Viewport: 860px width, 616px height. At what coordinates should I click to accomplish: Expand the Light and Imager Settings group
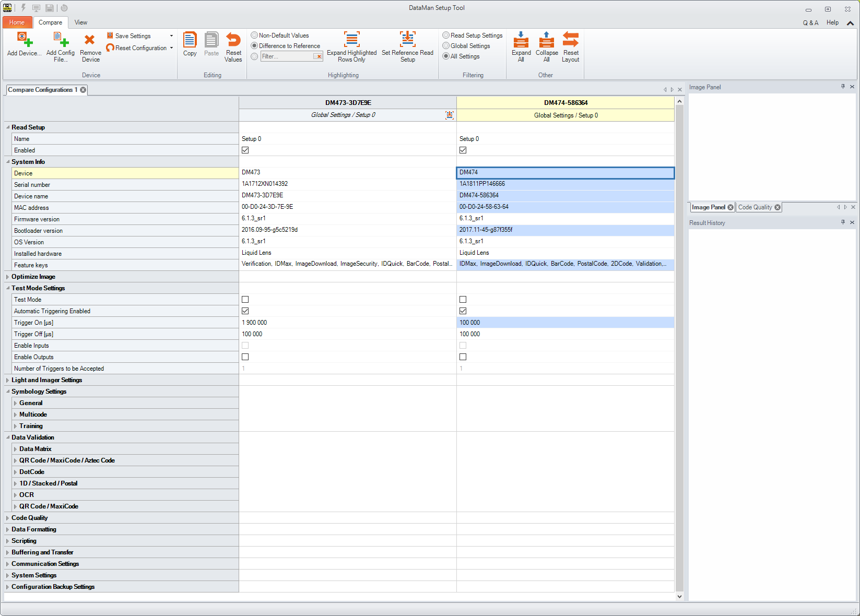(8, 380)
